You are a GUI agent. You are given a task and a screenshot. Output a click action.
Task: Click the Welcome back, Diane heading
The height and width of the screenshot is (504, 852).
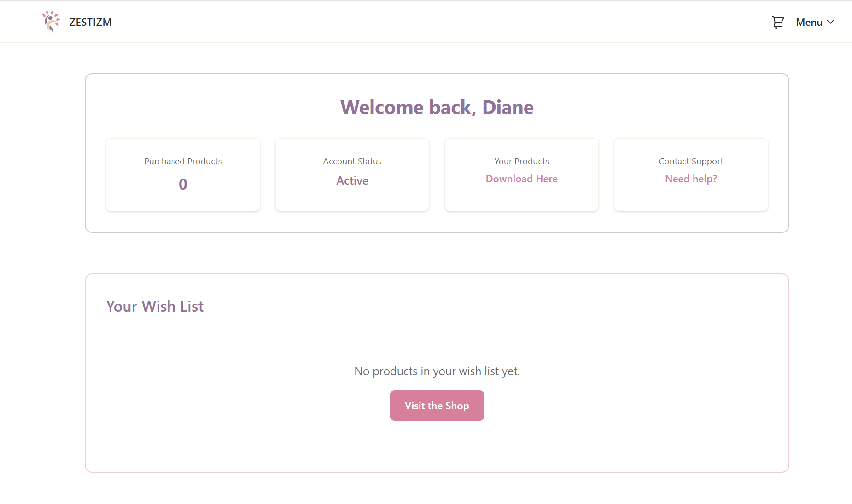pyautogui.click(x=437, y=107)
